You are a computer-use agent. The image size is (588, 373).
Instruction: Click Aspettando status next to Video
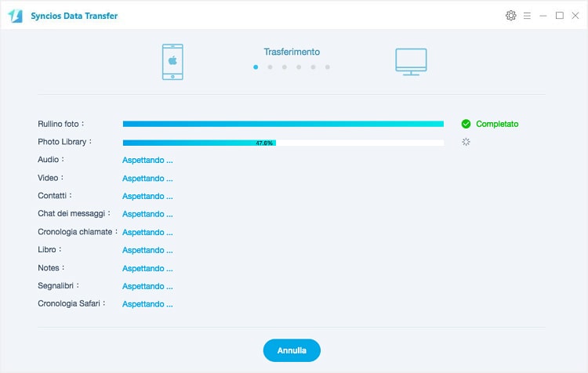click(147, 179)
